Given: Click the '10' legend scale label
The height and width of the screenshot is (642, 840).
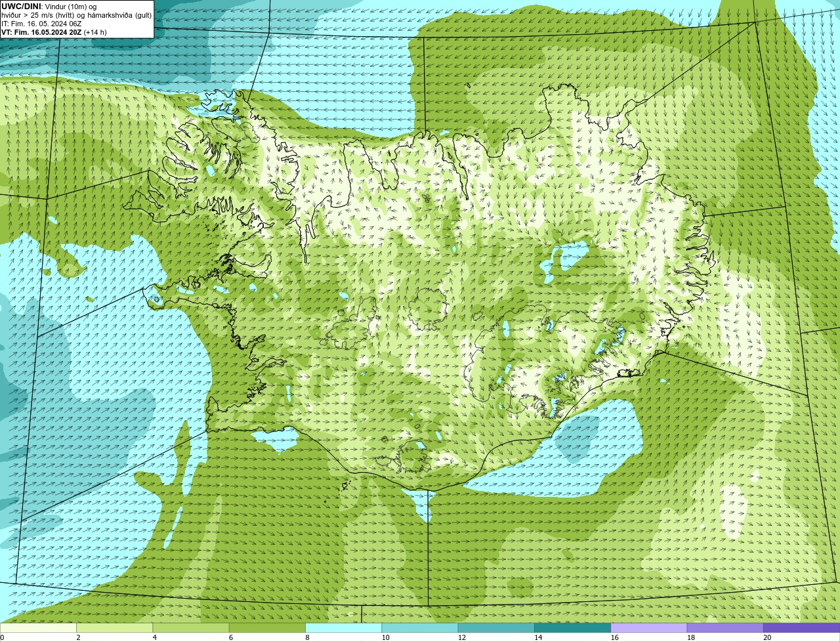Looking at the screenshot, I should tap(385, 637).
